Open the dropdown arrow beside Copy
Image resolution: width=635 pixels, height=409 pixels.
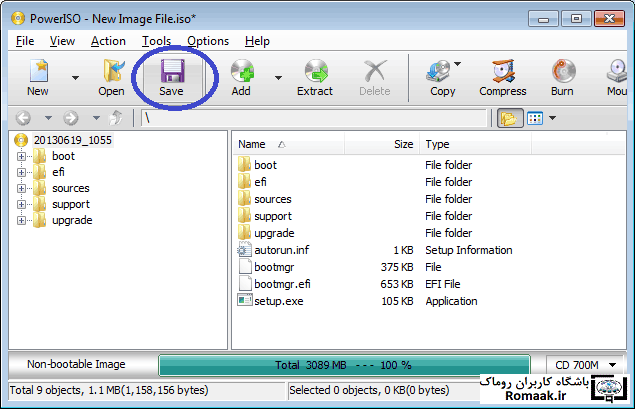point(458,64)
